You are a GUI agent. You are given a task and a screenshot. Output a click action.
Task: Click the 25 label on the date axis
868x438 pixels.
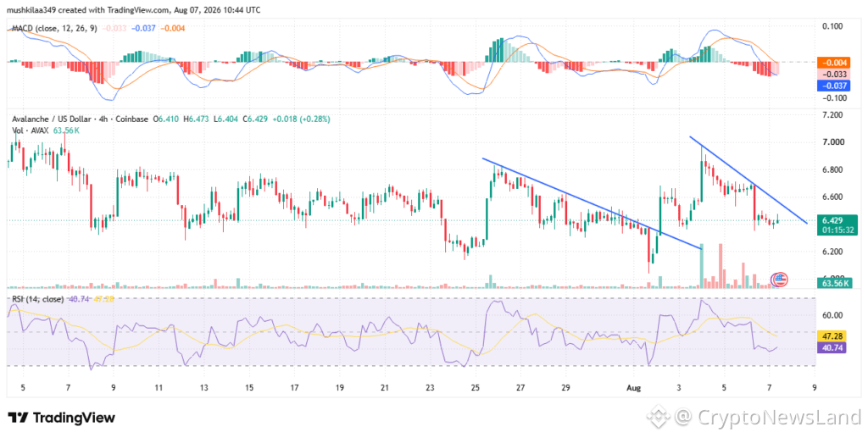(476, 388)
